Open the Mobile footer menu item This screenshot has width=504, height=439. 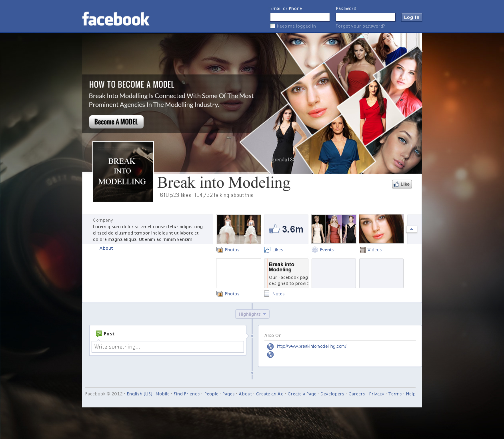pyautogui.click(x=162, y=394)
